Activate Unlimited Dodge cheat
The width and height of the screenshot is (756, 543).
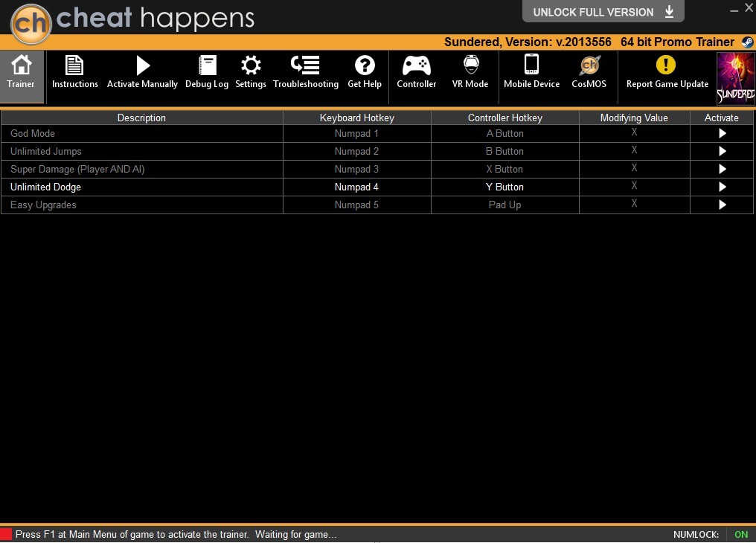click(x=722, y=187)
